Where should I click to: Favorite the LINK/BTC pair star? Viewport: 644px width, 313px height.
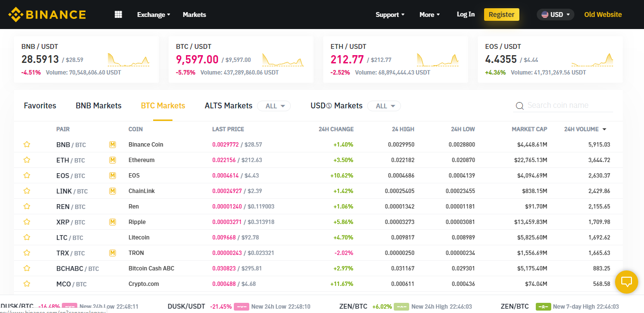click(x=27, y=191)
